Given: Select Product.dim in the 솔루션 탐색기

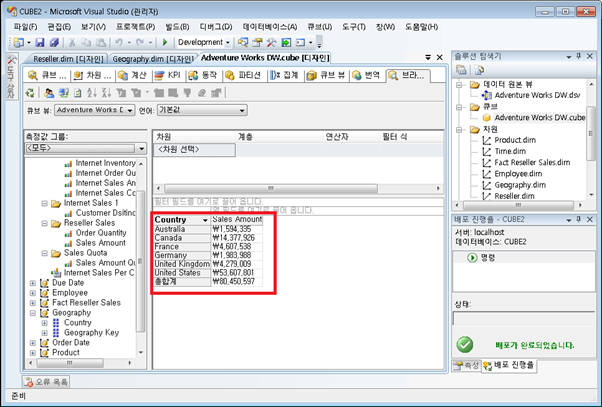Looking at the screenshot, I should pyautogui.click(x=515, y=140).
